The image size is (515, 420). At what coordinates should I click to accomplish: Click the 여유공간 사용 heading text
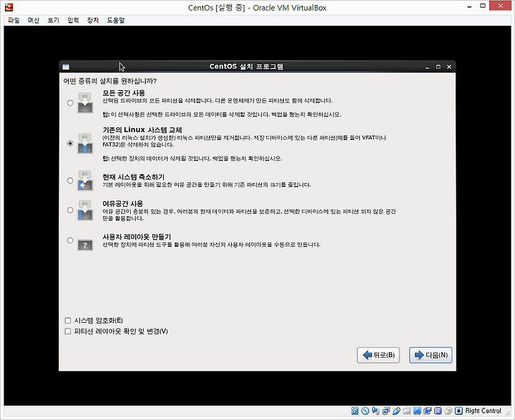pos(122,204)
